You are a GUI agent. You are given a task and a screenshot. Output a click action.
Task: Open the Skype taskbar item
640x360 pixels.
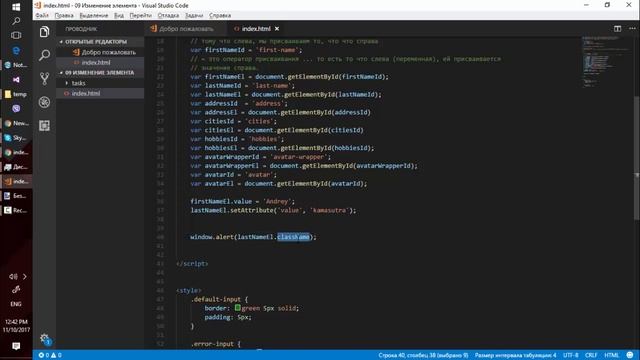pos(16,138)
